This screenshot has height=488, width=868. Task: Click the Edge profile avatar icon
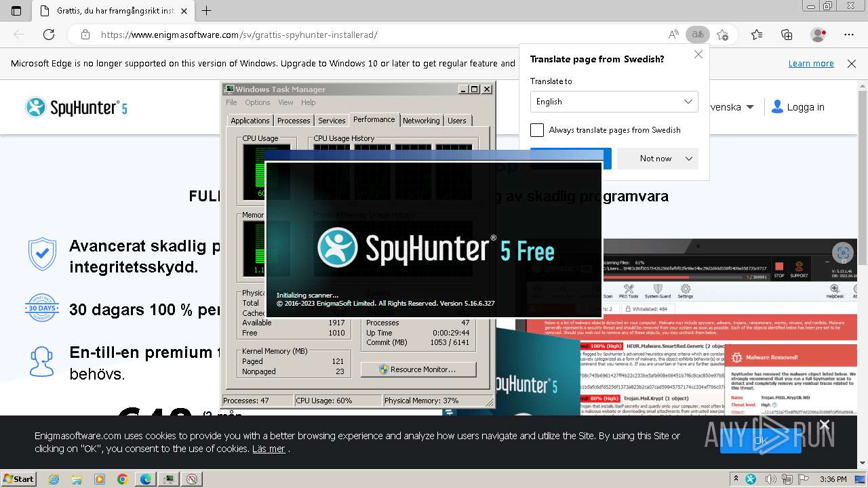(818, 35)
